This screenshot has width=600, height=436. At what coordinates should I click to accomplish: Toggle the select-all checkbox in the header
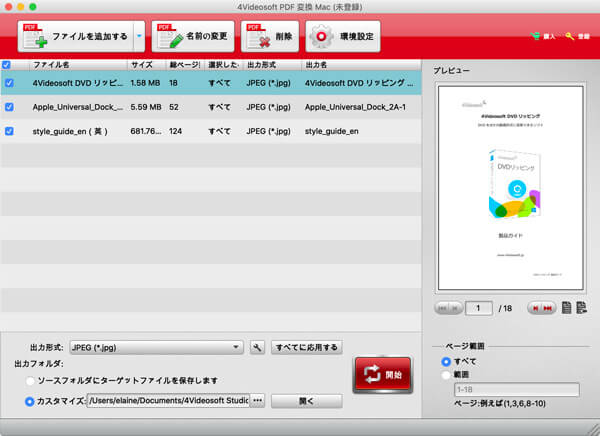click(6, 65)
